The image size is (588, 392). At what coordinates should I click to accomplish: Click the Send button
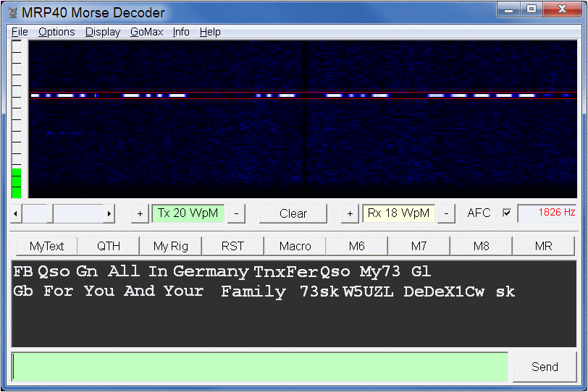click(x=545, y=367)
